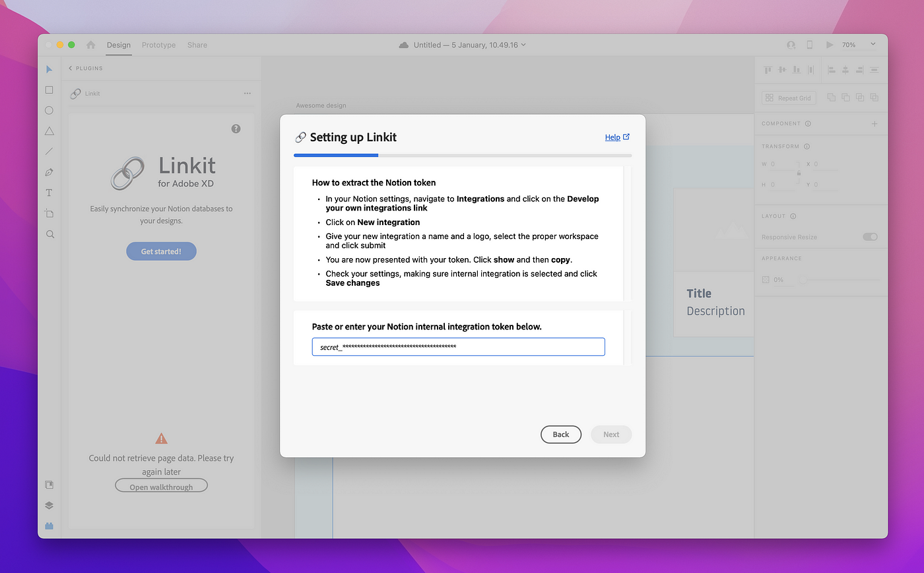Select the Line tool
The width and height of the screenshot is (924, 573).
pos(49,152)
